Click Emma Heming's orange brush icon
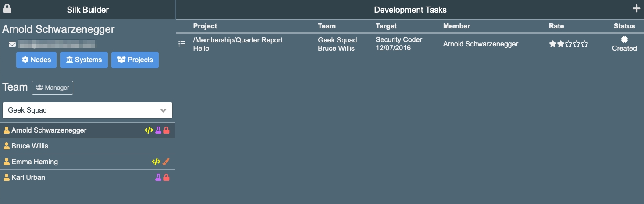Screen dimensions: 644x204 [x=166, y=162]
